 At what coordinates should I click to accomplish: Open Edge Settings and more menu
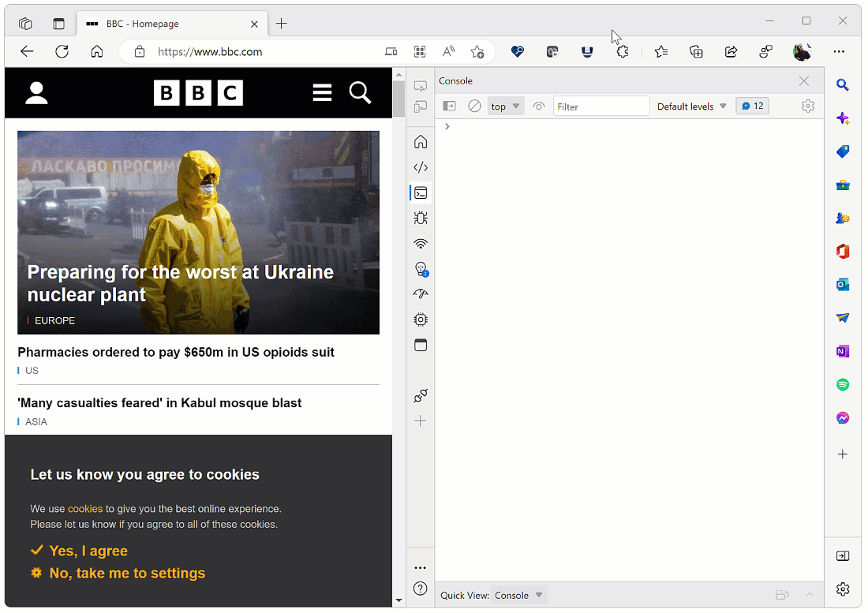[x=839, y=51]
